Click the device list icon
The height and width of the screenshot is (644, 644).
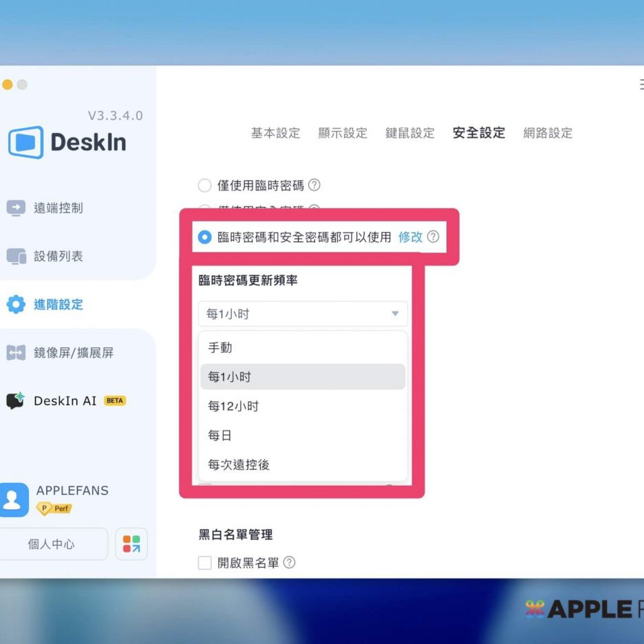(x=16, y=256)
